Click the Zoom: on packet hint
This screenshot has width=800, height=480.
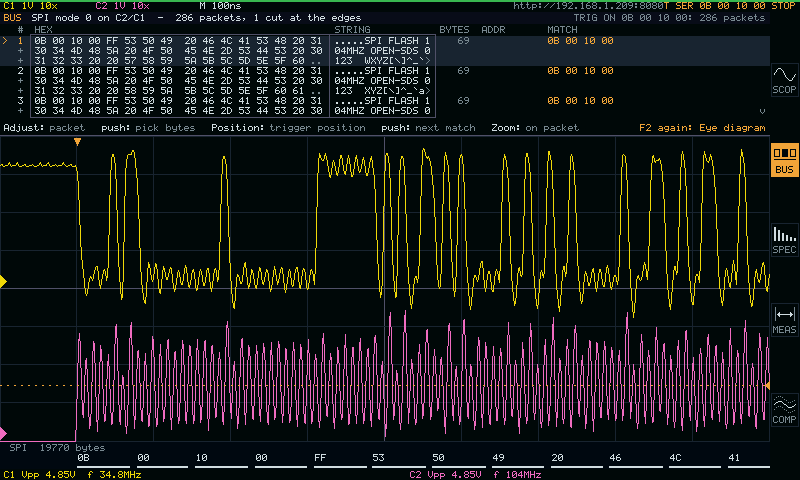535,128
